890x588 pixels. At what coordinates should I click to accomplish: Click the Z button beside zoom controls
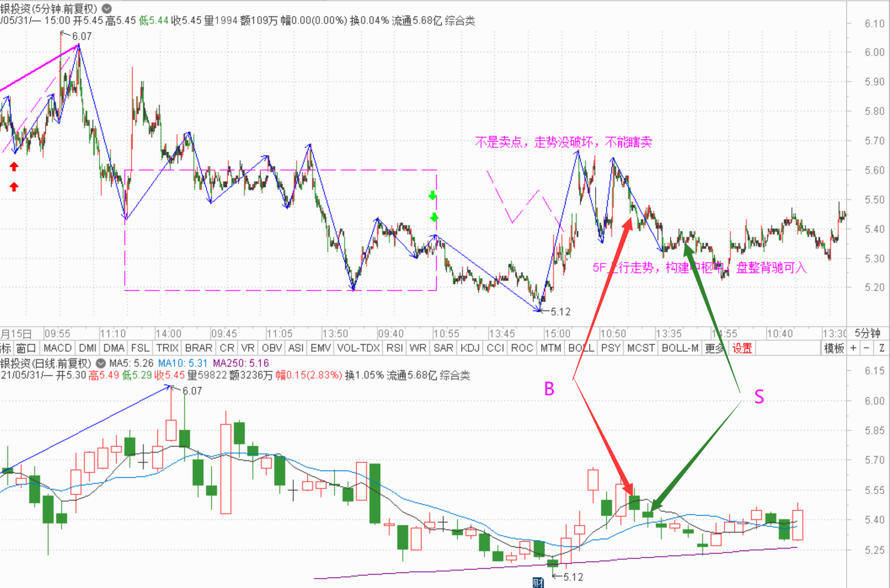[x=882, y=348]
